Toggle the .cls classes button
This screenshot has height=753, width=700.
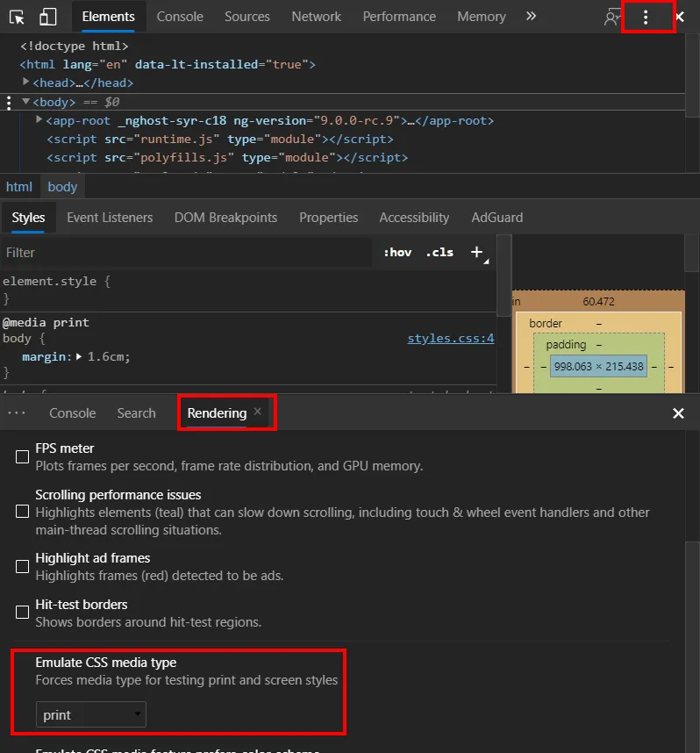(439, 252)
